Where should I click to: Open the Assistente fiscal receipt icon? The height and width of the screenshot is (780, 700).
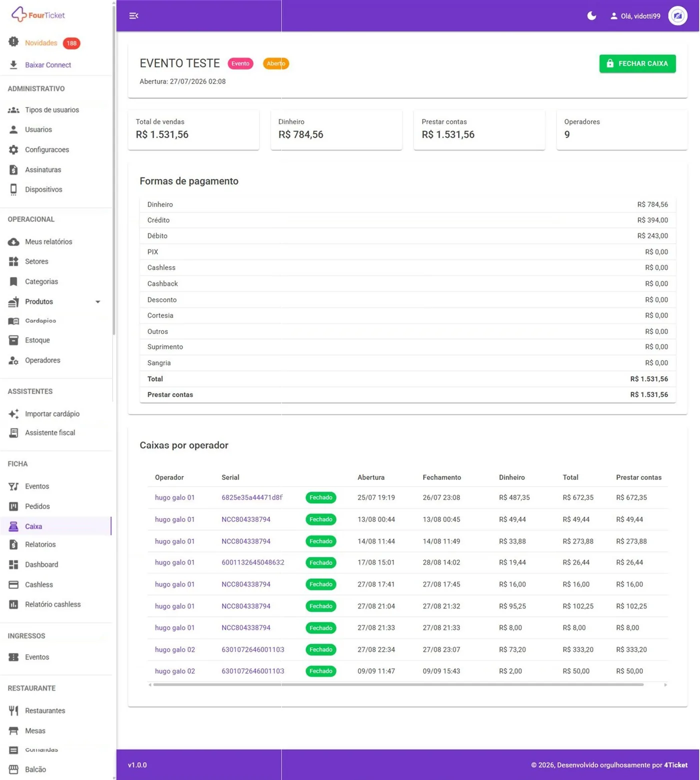(13, 433)
